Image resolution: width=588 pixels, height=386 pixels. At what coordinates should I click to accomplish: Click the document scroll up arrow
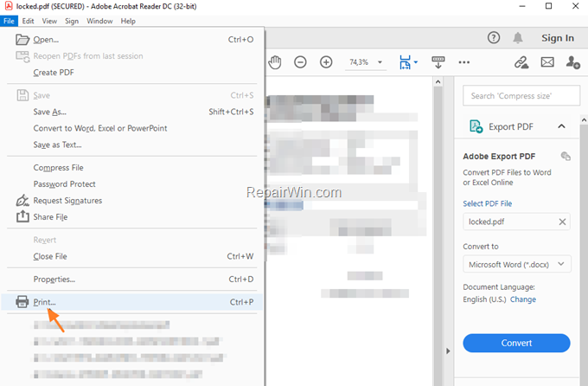click(x=438, y=81)
